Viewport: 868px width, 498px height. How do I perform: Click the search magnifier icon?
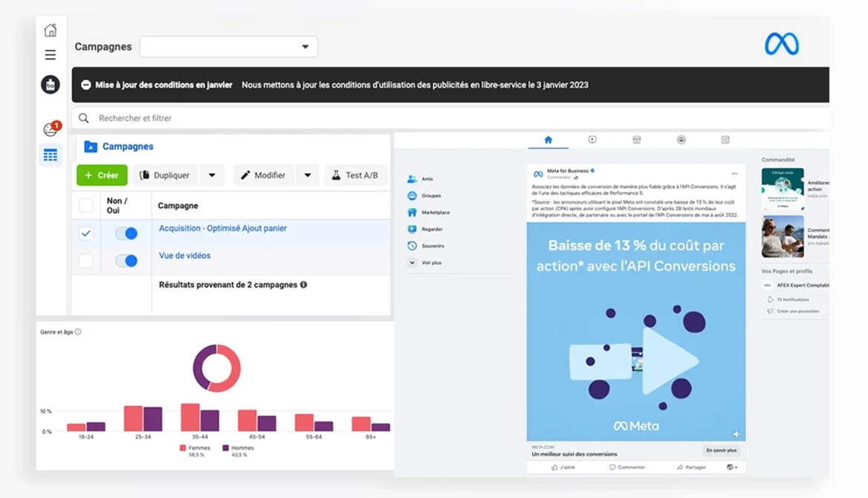tap(83, 118)
